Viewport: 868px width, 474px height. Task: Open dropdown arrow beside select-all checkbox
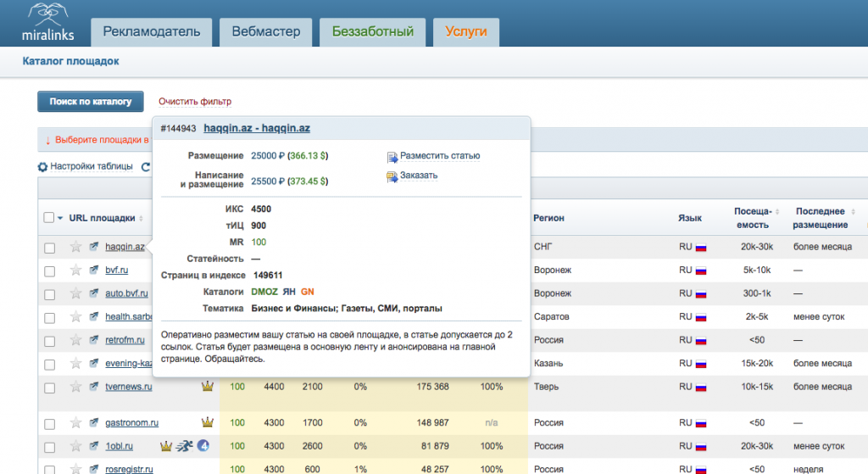tap(60, 218)
